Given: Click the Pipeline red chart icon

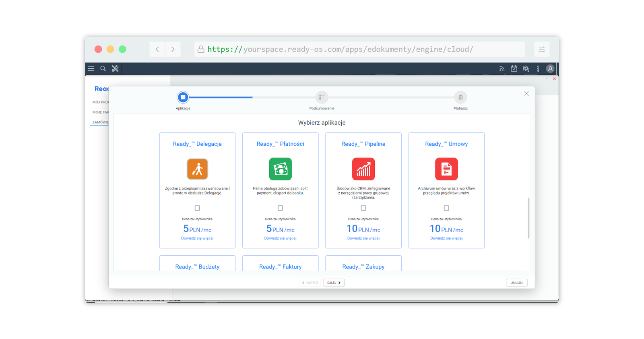Looking at the screenshot, I should tap(363, 169).
